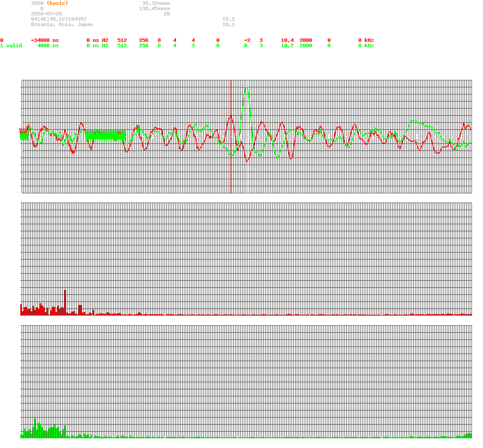Viewport: 483px width, 448px height.
Task: Select the green '1 valid' label
Action: click(x=11, y=45)
